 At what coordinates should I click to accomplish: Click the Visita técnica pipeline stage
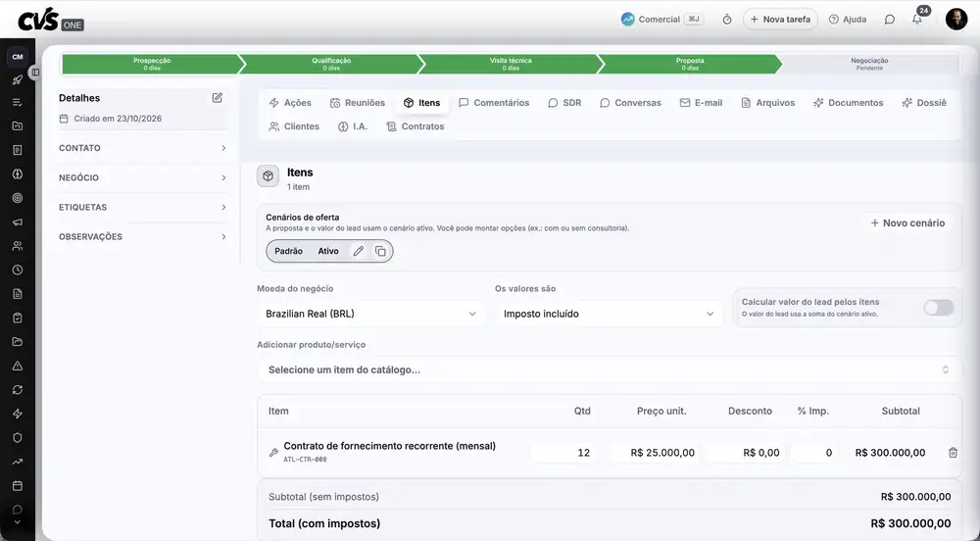[511, 64]
